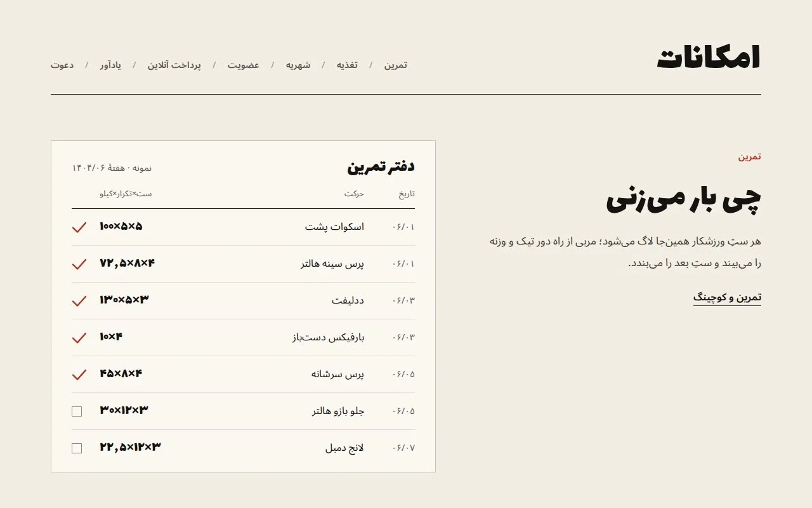This screenshot has width=812, height=508.
Task: Go to the تغذیه nav link
Action: point(347,65)
